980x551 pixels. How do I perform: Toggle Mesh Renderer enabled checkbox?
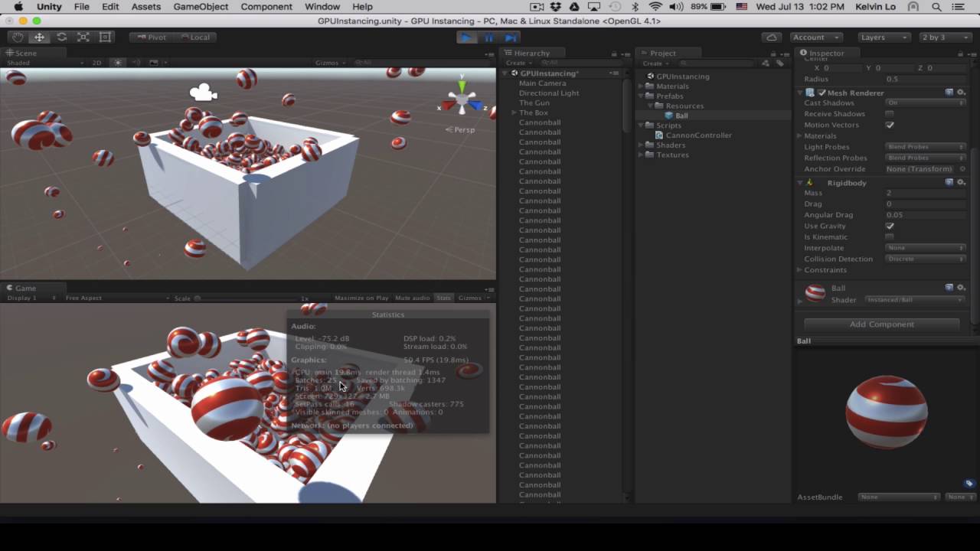tap(822, 93)
